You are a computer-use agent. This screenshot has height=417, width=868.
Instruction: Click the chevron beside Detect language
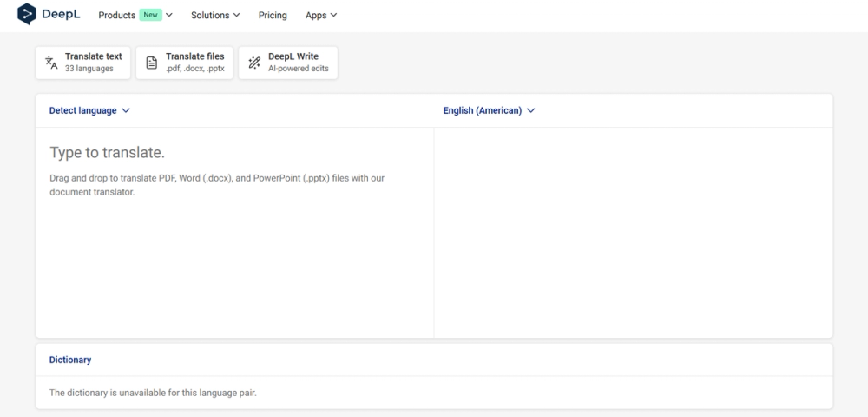coord(126,110)
